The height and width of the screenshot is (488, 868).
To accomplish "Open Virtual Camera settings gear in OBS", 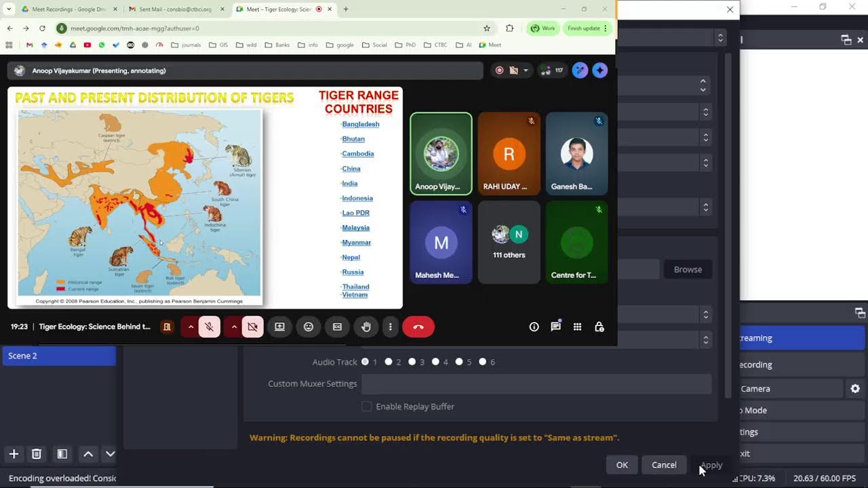I will tap(855, 388).
